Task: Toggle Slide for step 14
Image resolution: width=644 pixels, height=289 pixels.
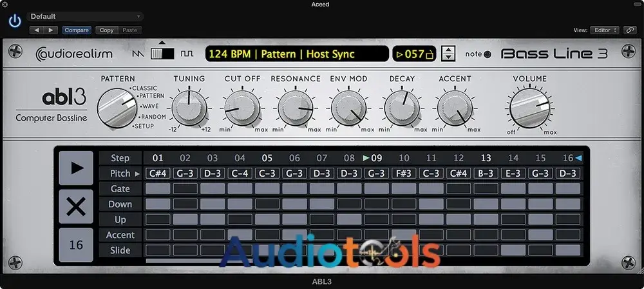Action: (513, 250)
